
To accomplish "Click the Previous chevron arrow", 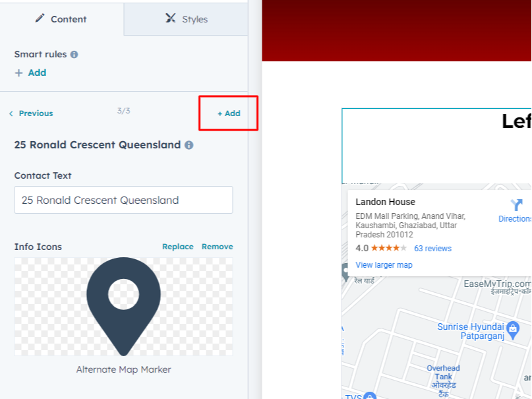I will 11,113.
